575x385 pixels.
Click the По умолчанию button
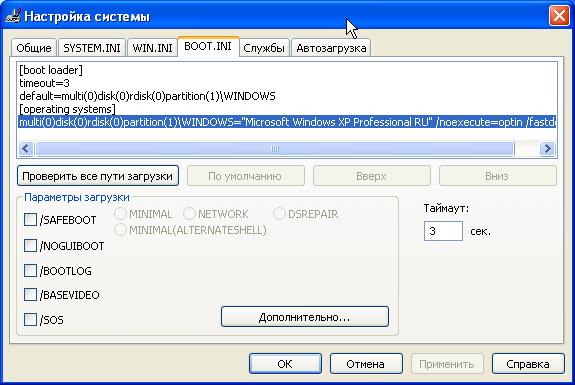pos(245,176)
